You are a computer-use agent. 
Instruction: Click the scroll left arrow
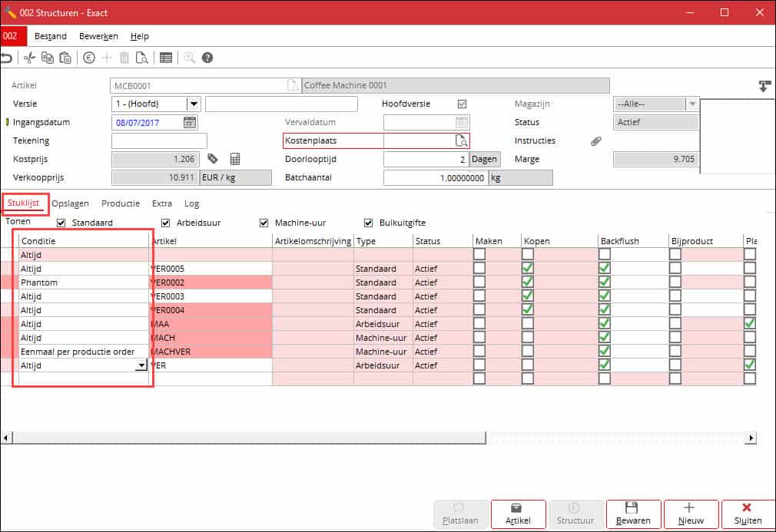pyautogui.click(x=6, y=438)
